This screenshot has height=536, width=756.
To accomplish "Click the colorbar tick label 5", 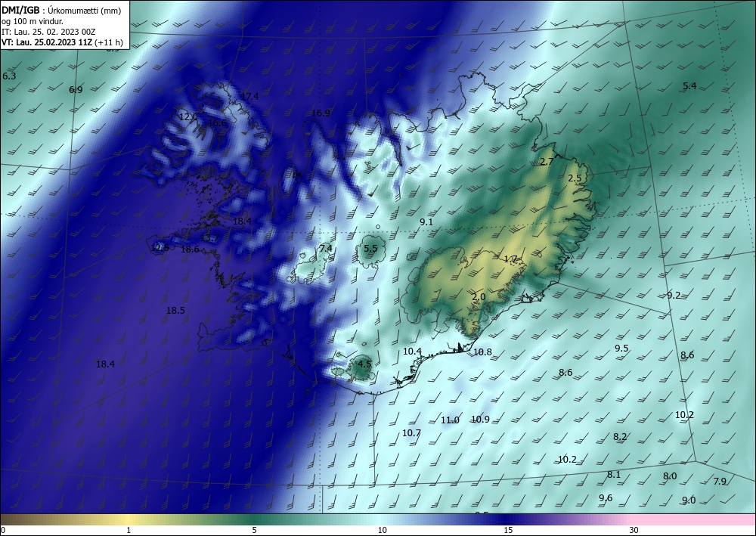I will pos(254,530).
